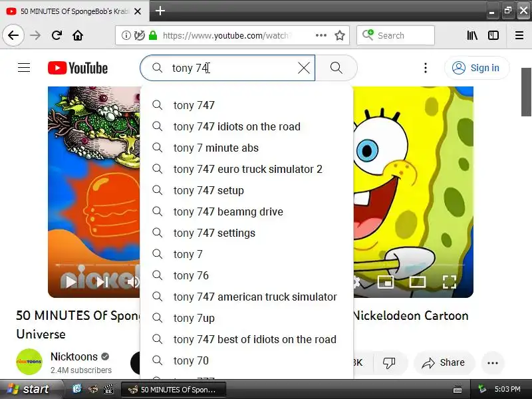Click the taskbar 50 MINUTES Of Spon... button
The height and width of the screenshot is (399, 532).
174,390
